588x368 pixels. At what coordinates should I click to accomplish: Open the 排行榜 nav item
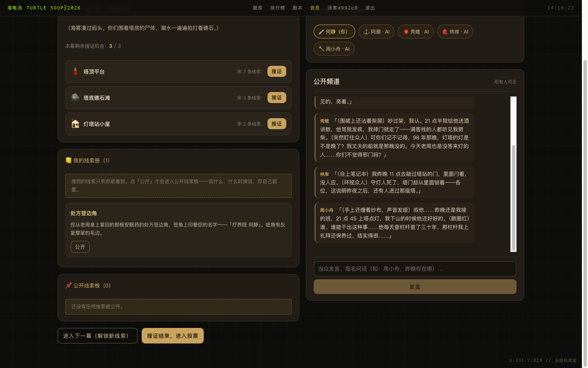(278, 8)
